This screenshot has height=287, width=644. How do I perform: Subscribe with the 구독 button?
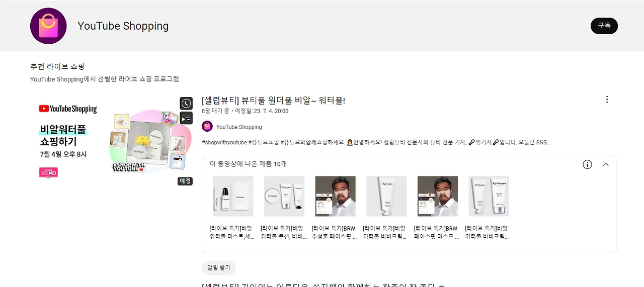(x=604, y=26)
